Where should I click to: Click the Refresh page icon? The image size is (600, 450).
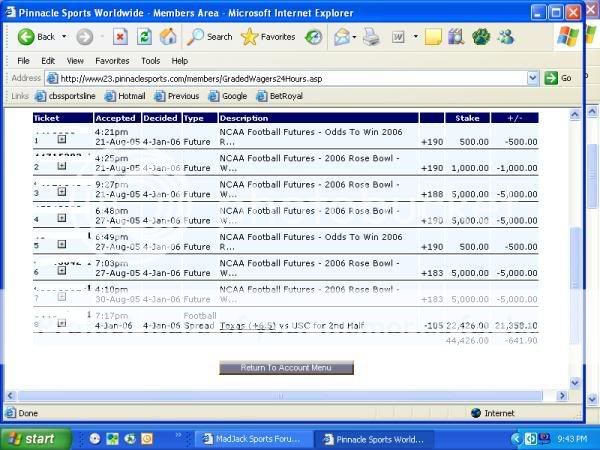coord(144,37)
